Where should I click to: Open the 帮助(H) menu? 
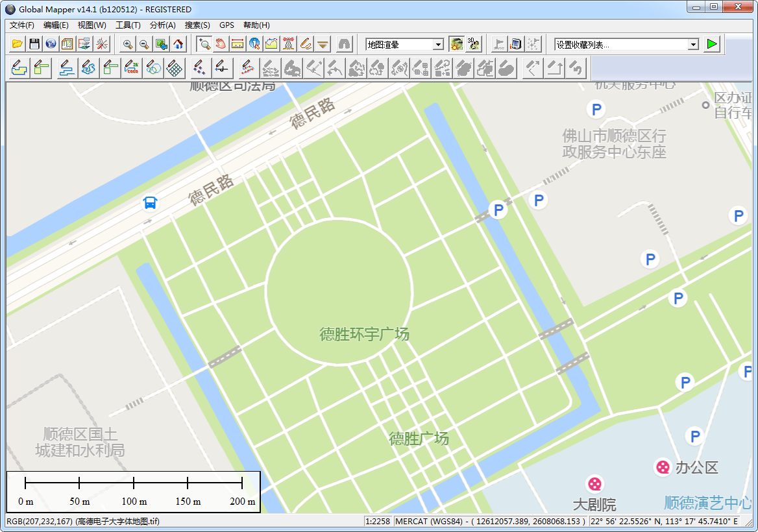(x=257, y=25)
